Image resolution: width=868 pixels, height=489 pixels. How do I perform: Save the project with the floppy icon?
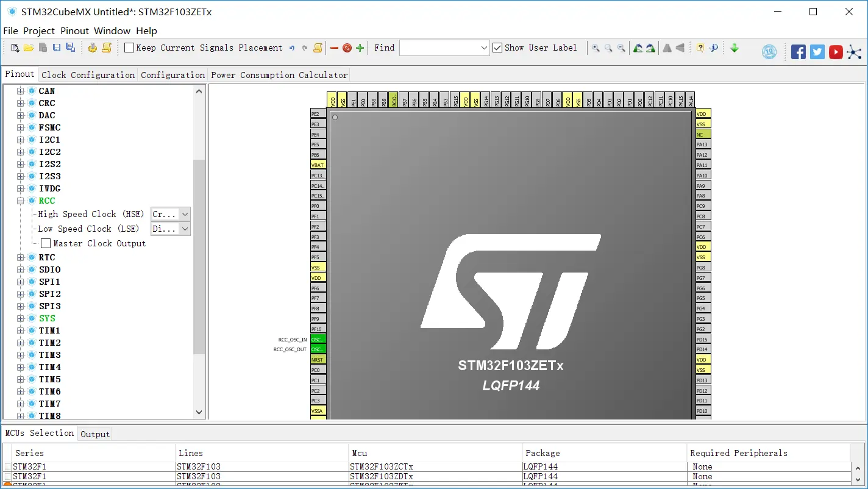click(57, 48)
